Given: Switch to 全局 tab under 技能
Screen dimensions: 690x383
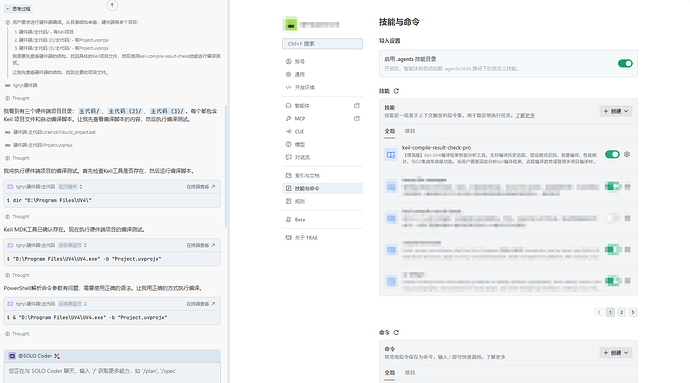Looking at the screenshot, I should (x=389, y=131).
